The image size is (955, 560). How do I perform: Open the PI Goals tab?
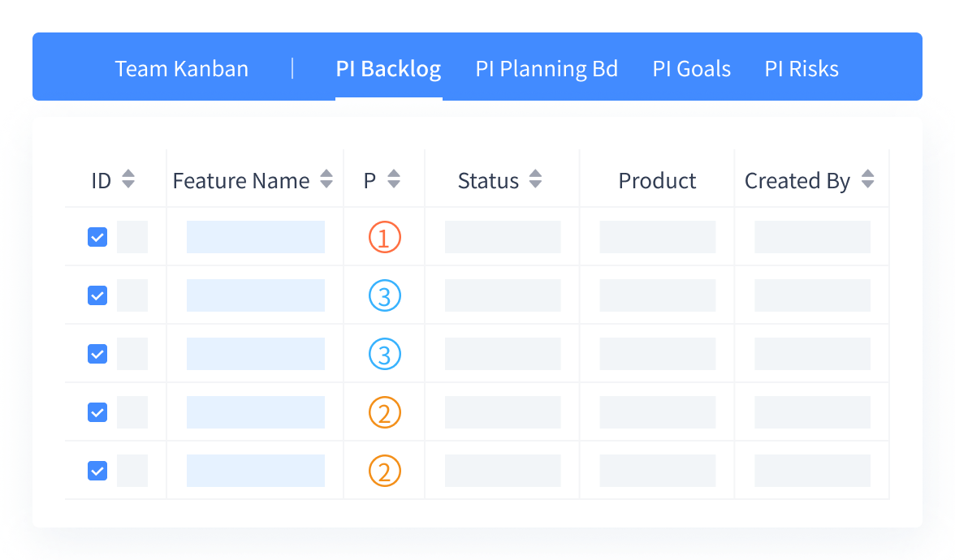pos(691,69)
